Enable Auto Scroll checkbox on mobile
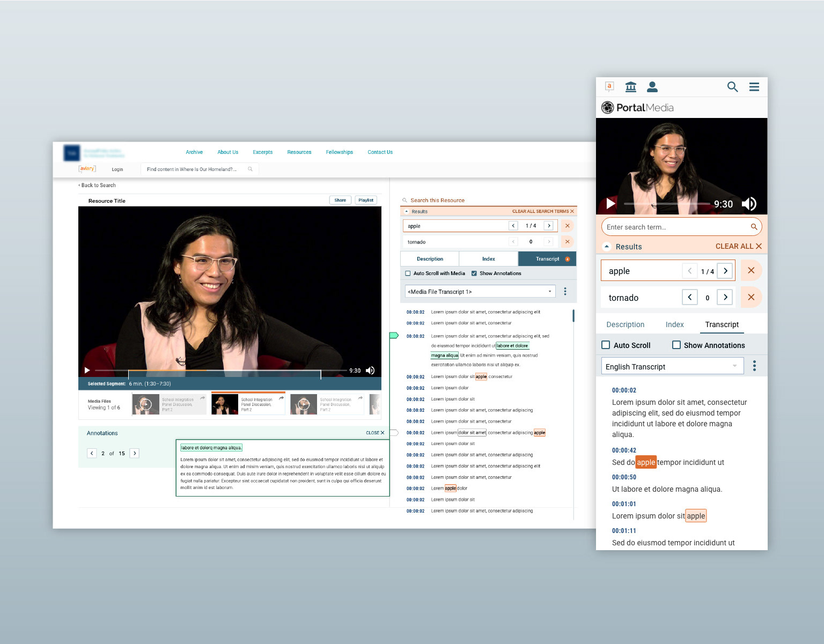Screen dimensions: 824x644 [x=606, y=345]
